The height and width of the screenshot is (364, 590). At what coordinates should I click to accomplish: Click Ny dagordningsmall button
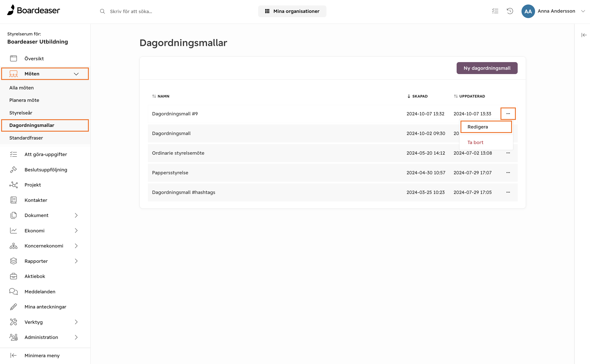[x=487, y=68]
